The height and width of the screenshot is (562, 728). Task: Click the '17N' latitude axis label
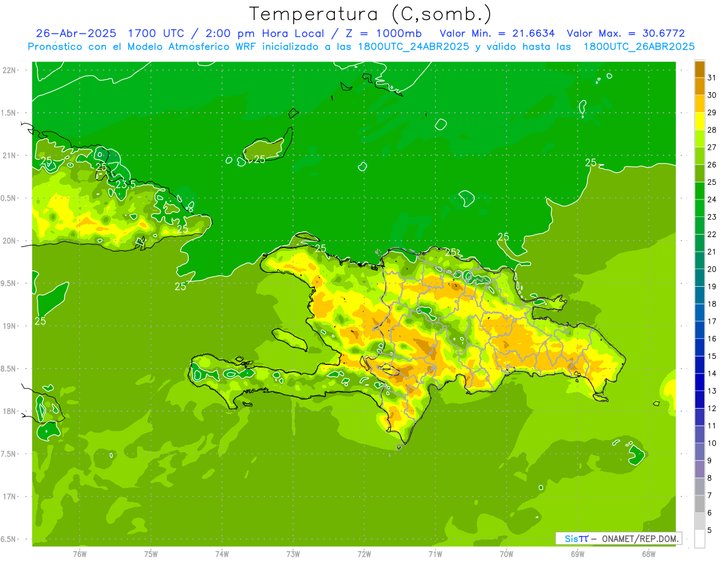(9, 497)
